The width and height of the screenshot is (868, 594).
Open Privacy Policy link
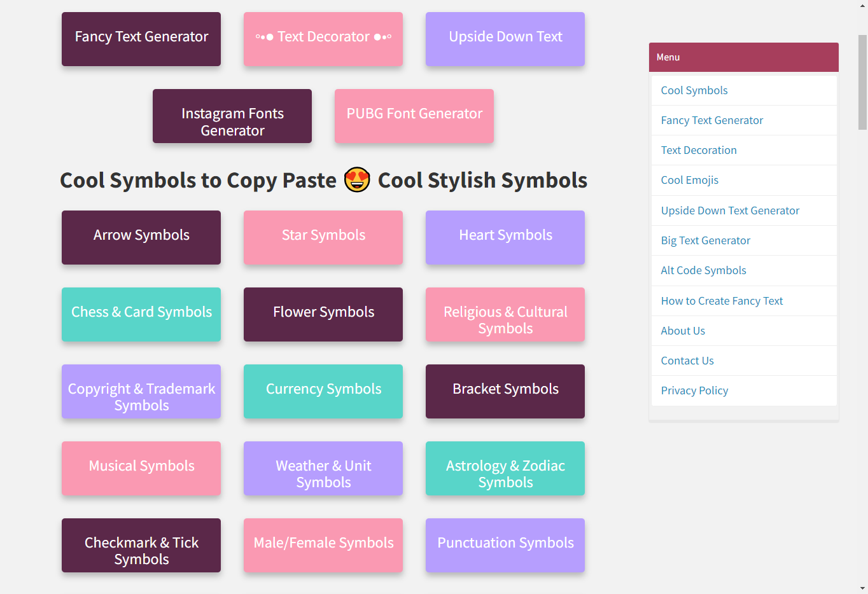point(695,390)
